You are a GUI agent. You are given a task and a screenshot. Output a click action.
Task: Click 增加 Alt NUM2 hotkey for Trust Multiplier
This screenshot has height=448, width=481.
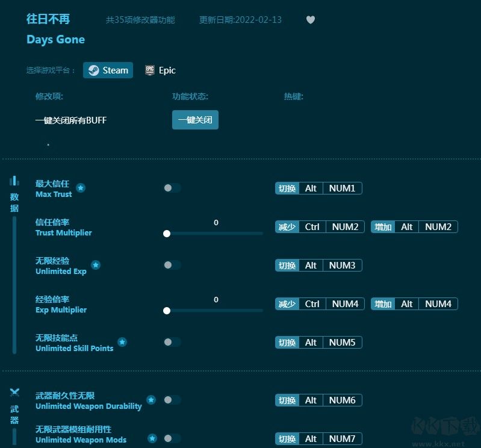pyautogui.click(x=414, y=227)
